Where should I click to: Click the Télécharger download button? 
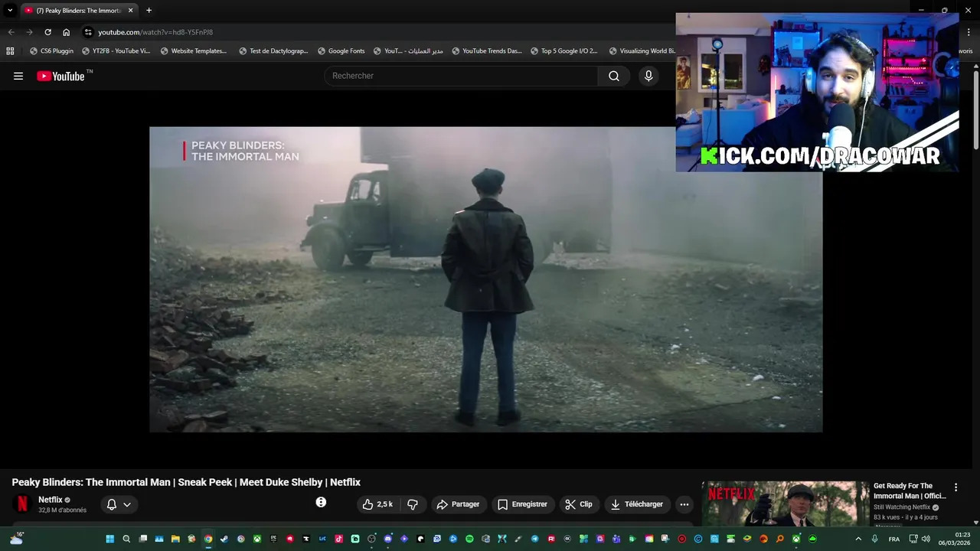point(637,504)
